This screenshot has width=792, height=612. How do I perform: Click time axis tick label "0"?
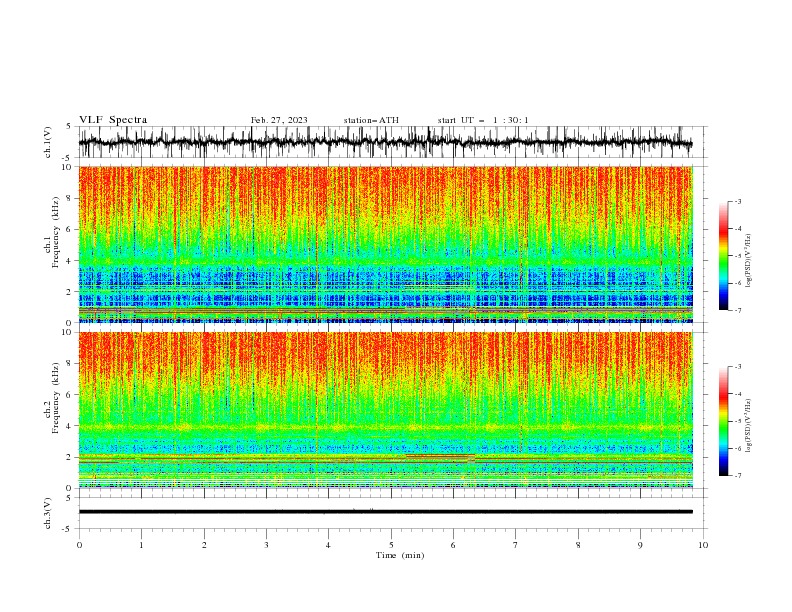pos(79,545)
